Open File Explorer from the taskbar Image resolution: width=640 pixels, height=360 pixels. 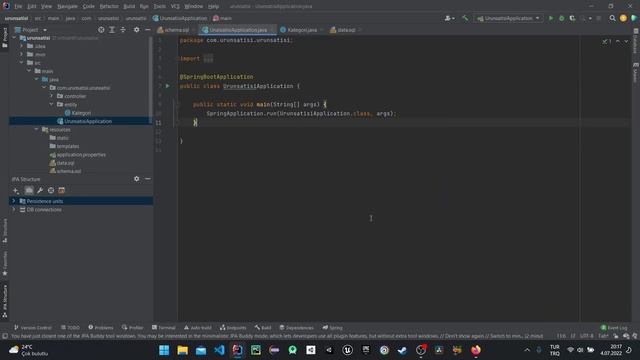(182, 350)
